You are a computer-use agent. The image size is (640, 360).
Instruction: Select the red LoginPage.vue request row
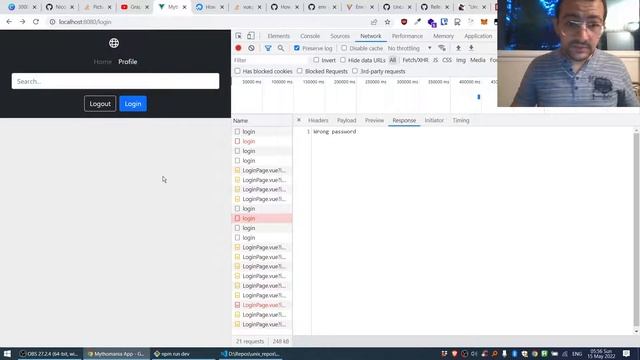point(262,305)
